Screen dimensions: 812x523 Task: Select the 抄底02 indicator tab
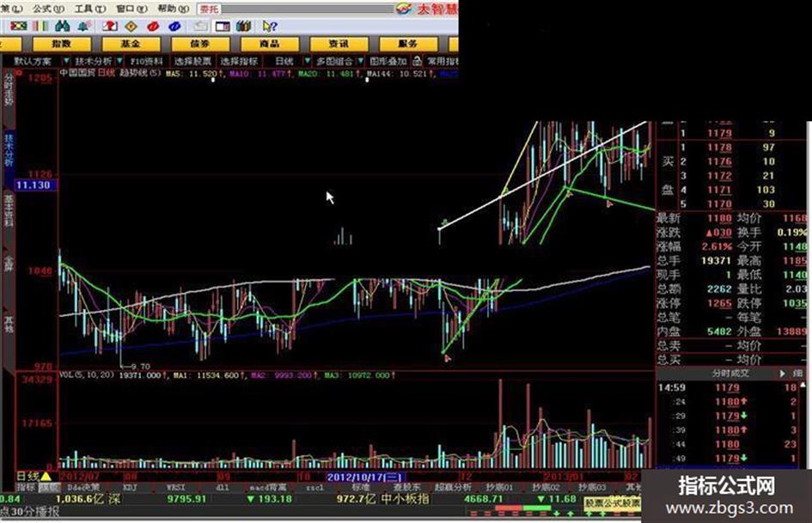tap(546, 488)
